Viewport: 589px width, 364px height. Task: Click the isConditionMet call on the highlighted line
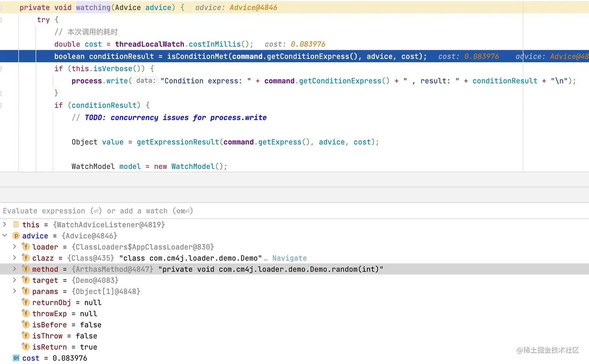197,56
